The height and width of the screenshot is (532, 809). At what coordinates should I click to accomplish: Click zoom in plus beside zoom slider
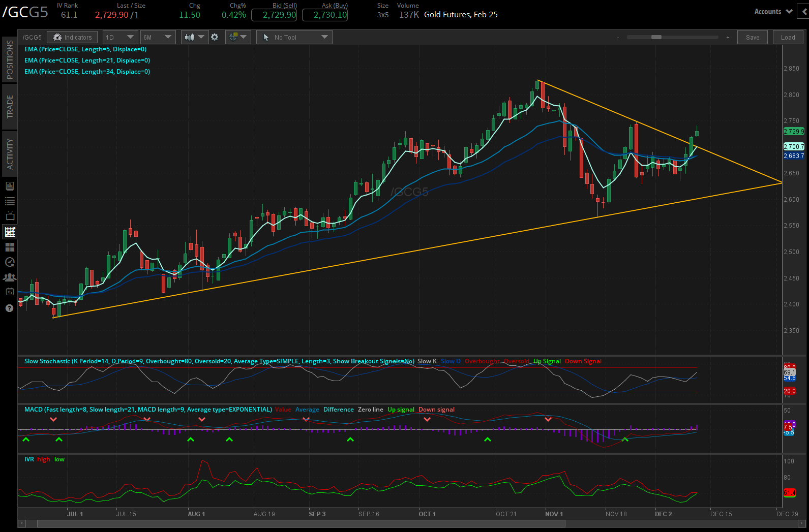[x=728, y=38]
